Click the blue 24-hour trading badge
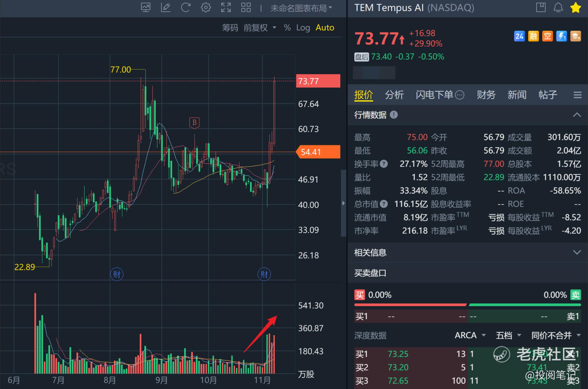This screenshot has width=588, height=389. pyautogui.click(x=519, y=36)
